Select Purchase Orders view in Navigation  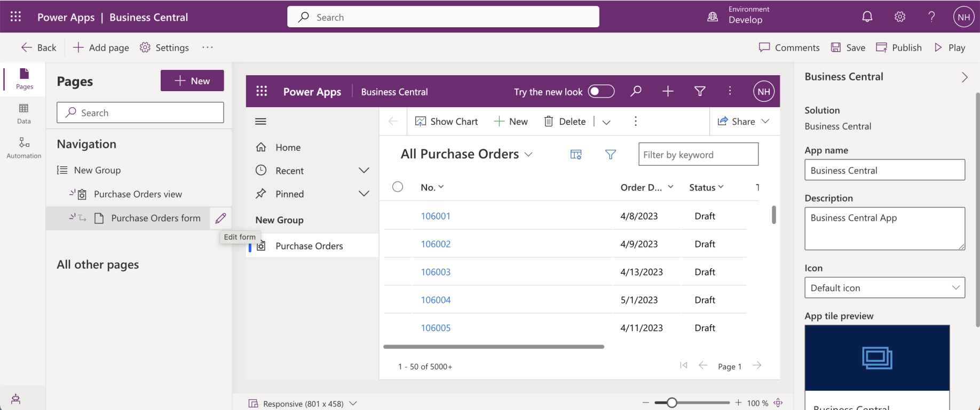138,194
